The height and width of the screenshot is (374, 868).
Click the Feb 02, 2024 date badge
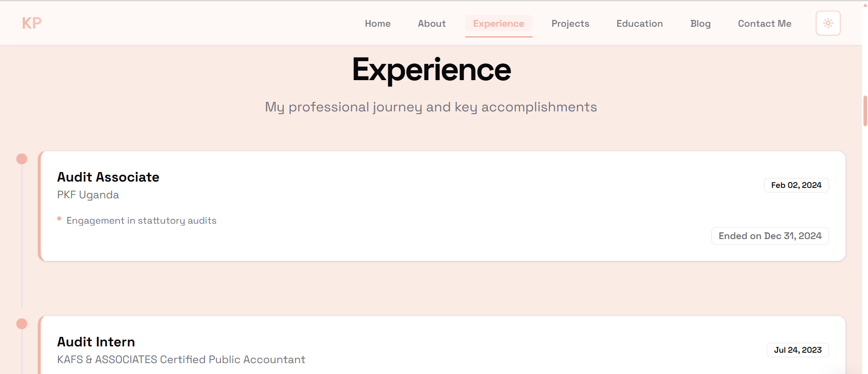click(796, 185)
